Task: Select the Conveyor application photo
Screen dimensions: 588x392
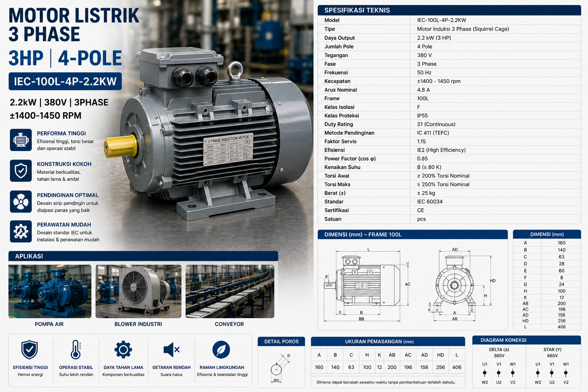Action: pyautogui.click(x=230, y=291)
